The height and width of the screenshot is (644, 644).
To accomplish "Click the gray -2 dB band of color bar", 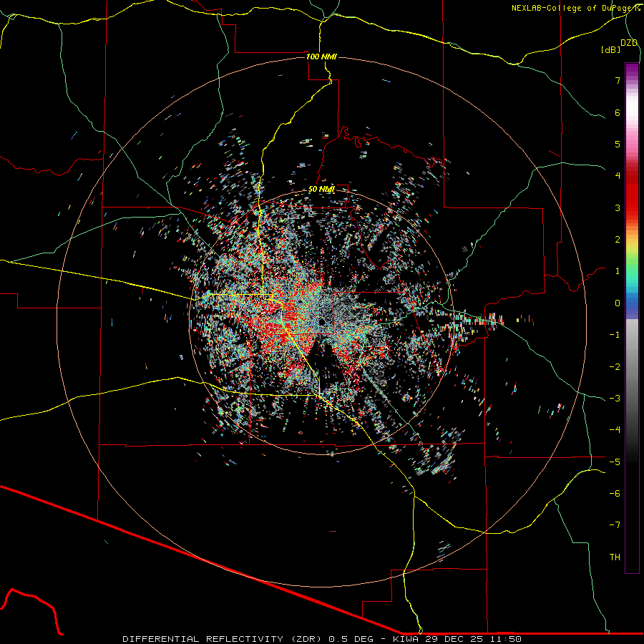I will click(632, 366).
